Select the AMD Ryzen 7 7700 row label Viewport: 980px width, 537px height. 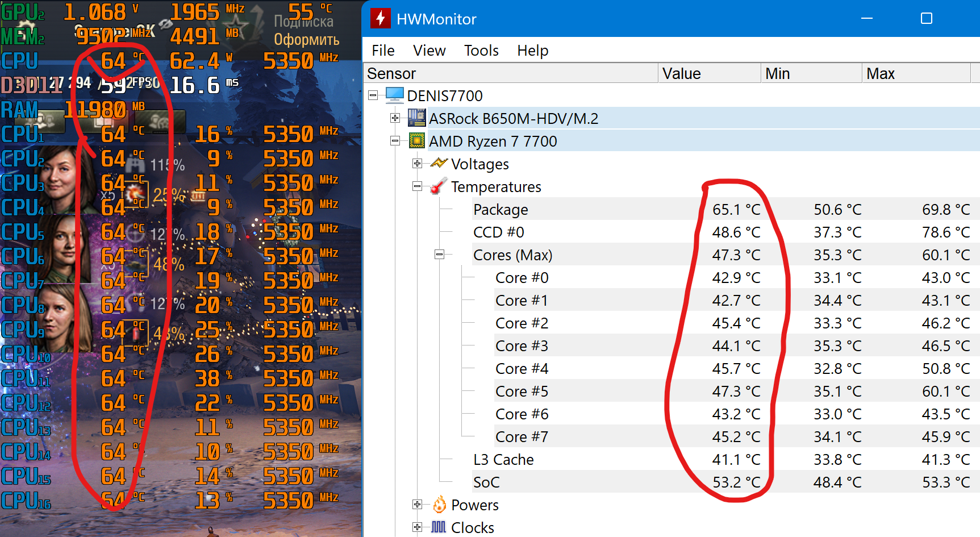493,141
